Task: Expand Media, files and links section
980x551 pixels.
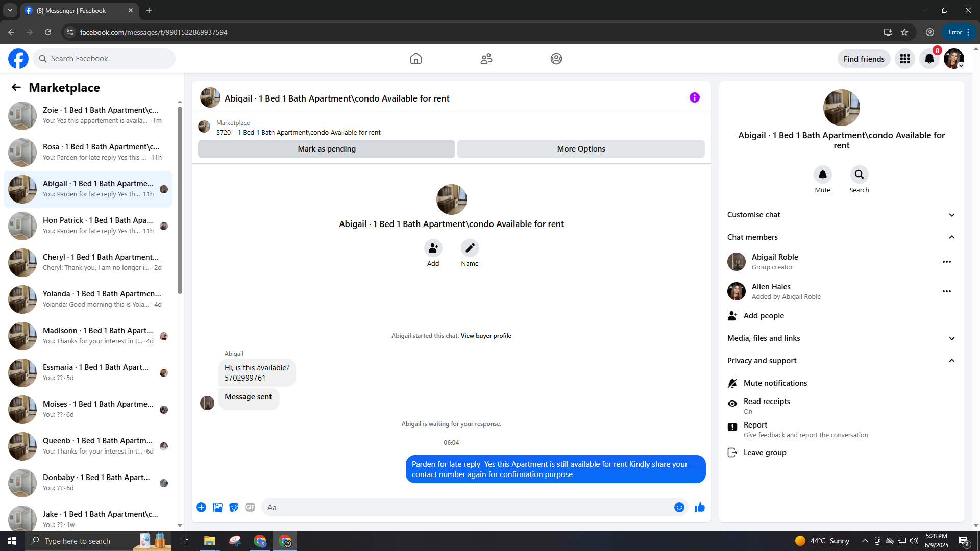Action: tap(842, 338)
